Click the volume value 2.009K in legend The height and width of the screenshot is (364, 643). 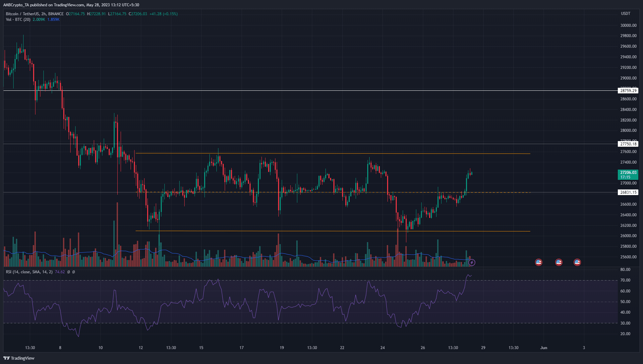click(x=39, y=20)
